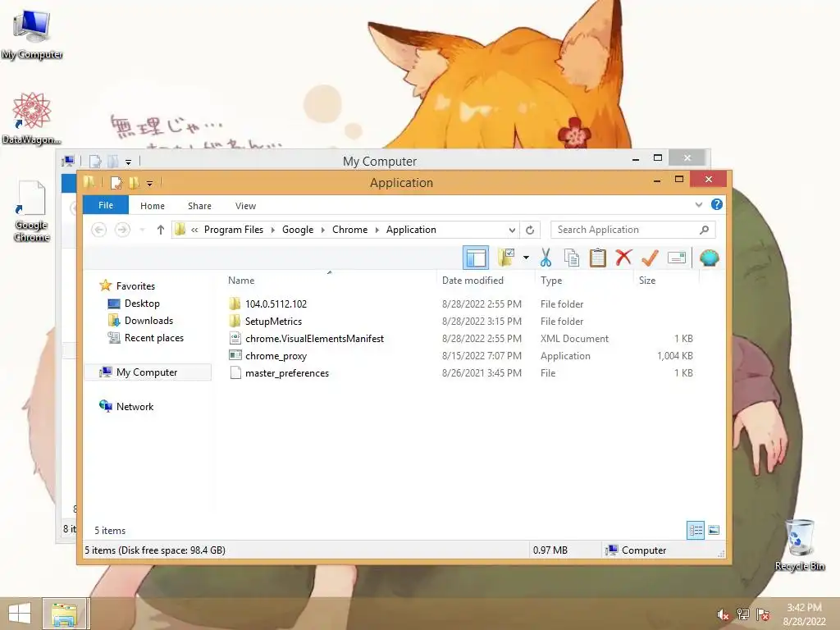This screenshot has height=630, width=840.
Task: Expand the arrow after Program Files breadcrumb
Action: click(x=272, y=230)
